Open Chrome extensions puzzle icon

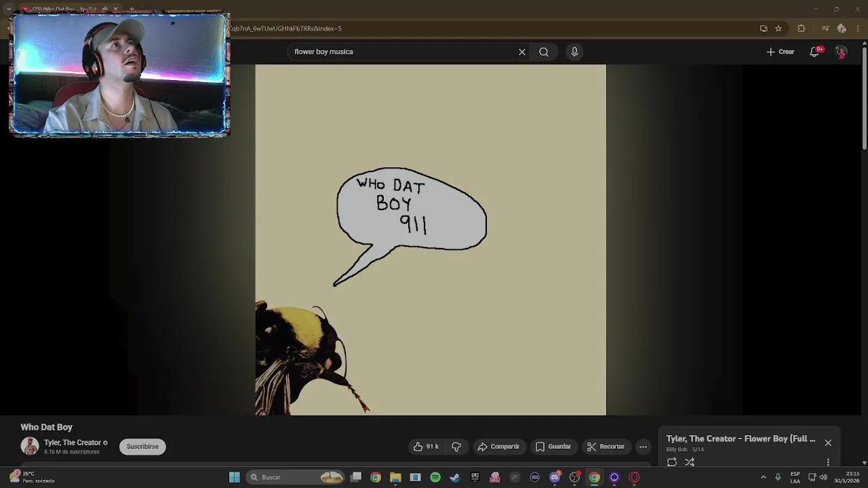coord(802,28)
